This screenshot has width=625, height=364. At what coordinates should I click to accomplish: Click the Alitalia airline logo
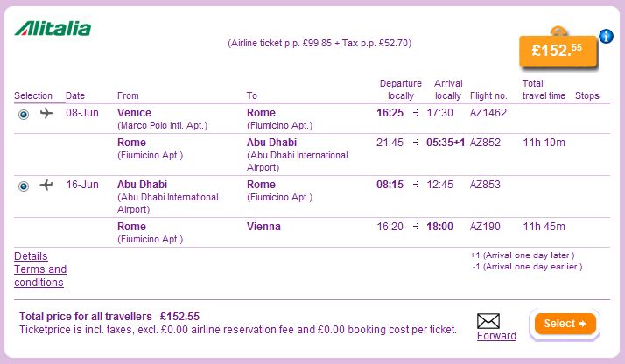point(53,29)
